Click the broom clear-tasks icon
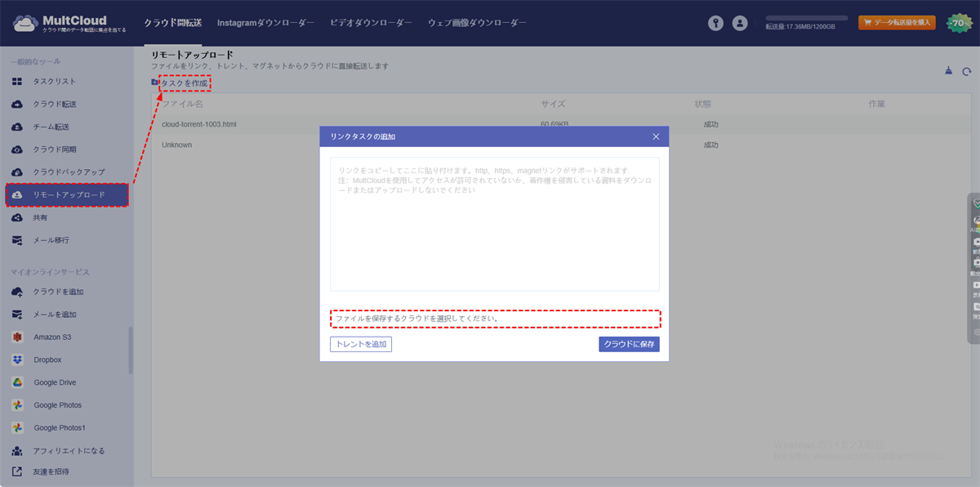The height and width of the screenshot is (487, 980). click(947, 71)
